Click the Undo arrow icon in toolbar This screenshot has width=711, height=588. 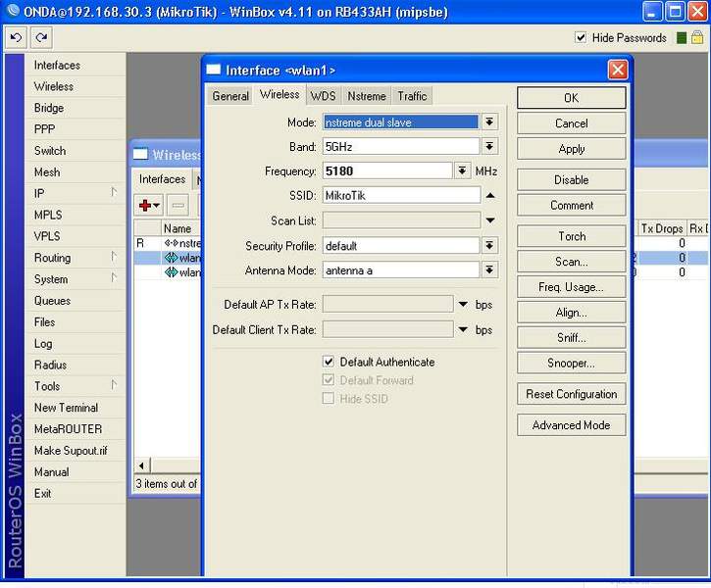coord(16,37)
